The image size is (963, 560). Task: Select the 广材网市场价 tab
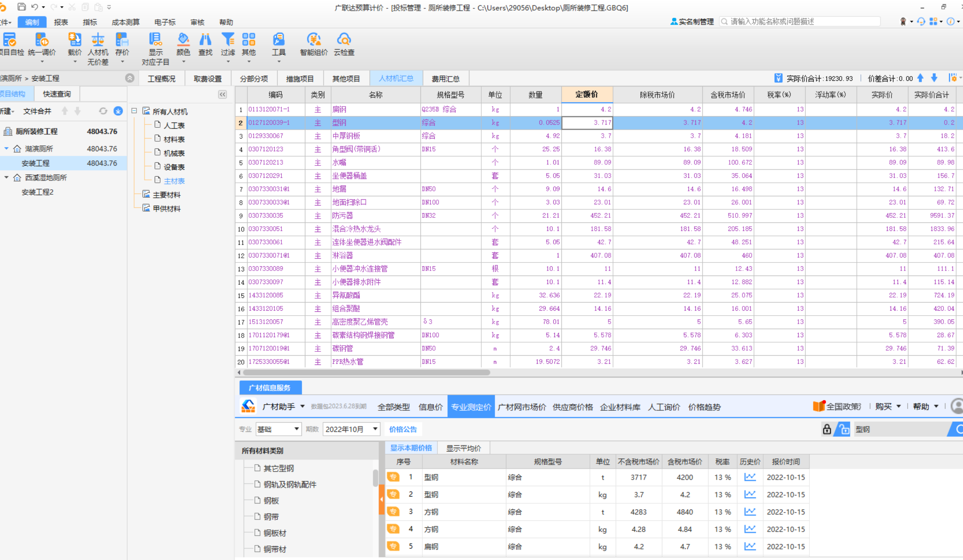[x=522, y=407]
